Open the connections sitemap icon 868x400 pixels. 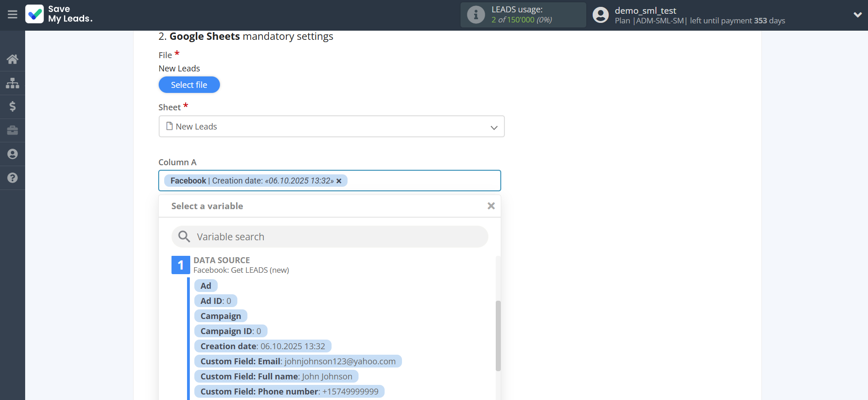[12, 83]
